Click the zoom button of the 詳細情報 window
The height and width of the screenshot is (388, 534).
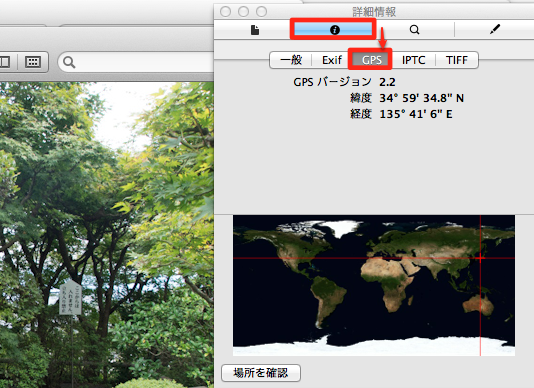tap(261, 12)
